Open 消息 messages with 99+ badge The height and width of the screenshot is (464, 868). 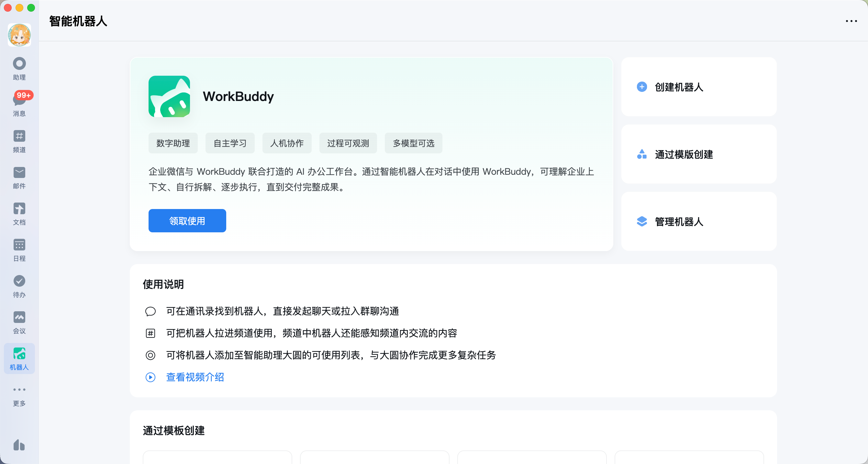tap(19, 105)
